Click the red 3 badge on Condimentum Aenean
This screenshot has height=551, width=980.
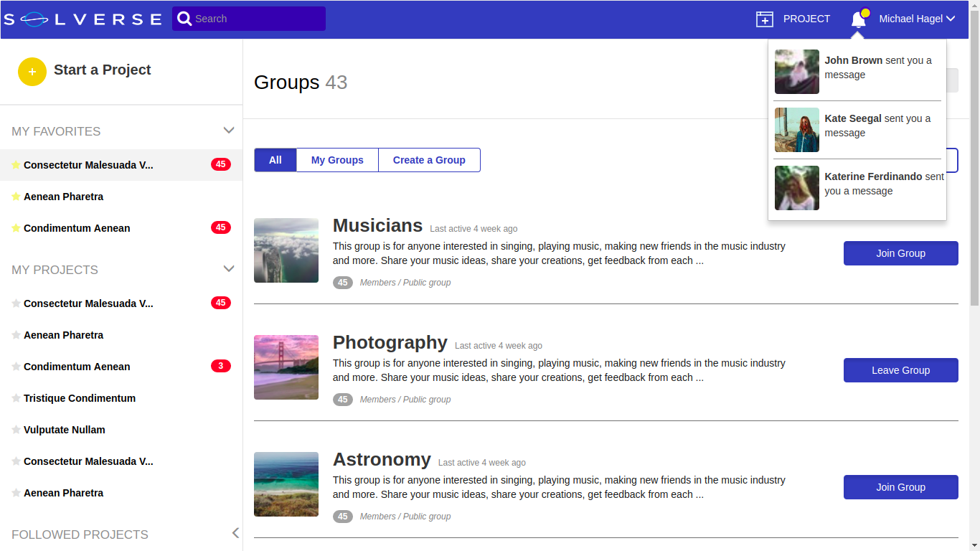point(221,366)
